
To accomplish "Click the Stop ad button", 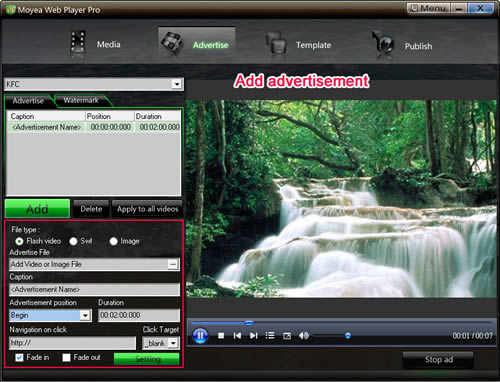I will pyautogui.click(x=438, y=360).
